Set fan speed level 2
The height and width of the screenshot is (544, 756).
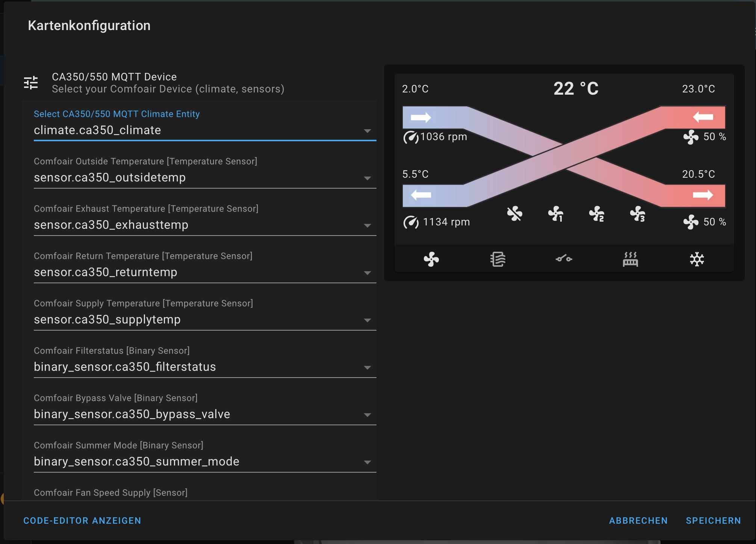[596, 214]
